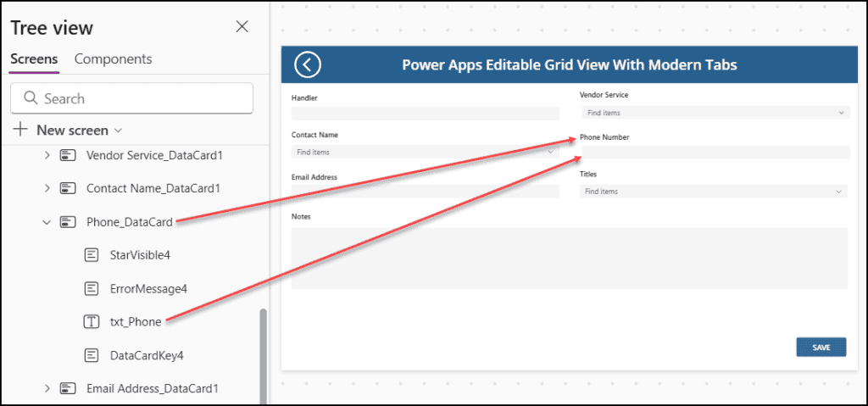Expand Vendor Service_DataCard1 node
Screen dimensions: 868x406
click(47, 156)
